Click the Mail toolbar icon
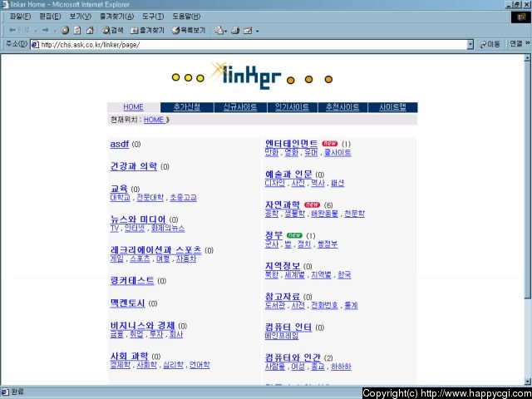Image resolution: width=532 pixels, height=399 pixels. pyautogui.click(x=219, y=31)
